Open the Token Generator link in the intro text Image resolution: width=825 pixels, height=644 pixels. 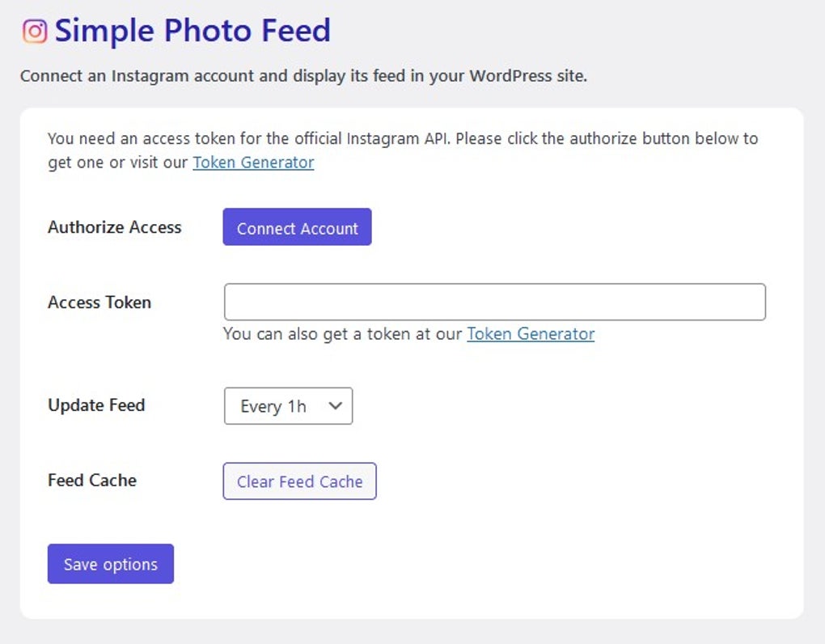coord(252,163)
